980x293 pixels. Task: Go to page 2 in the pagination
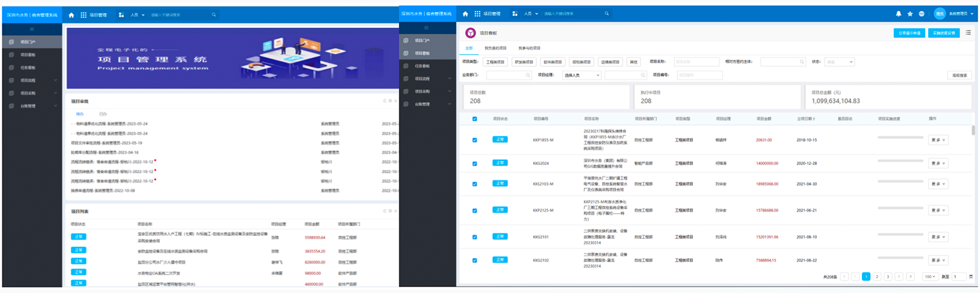877,277
